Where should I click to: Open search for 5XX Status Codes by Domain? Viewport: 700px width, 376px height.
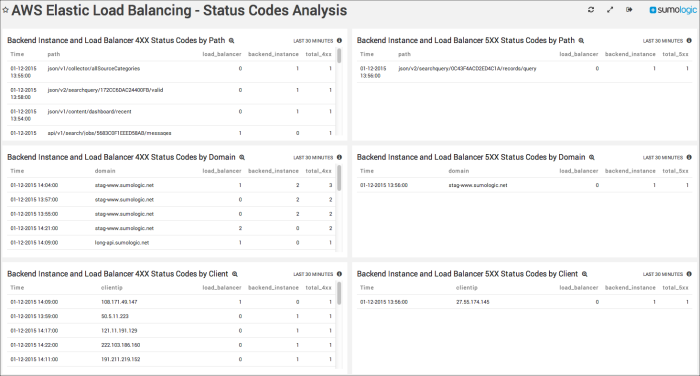pyautogui.click(x=592, y=158)
